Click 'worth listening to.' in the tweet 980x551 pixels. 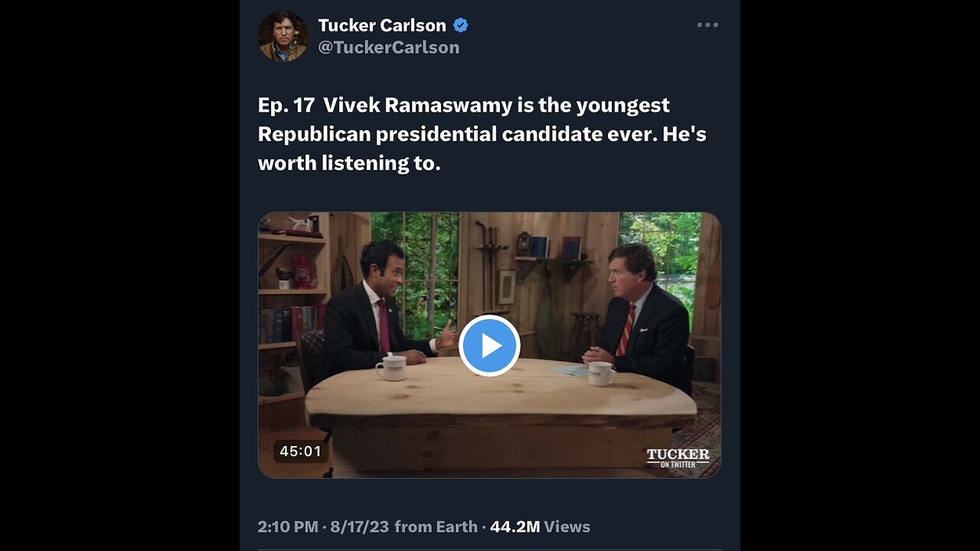349,163
